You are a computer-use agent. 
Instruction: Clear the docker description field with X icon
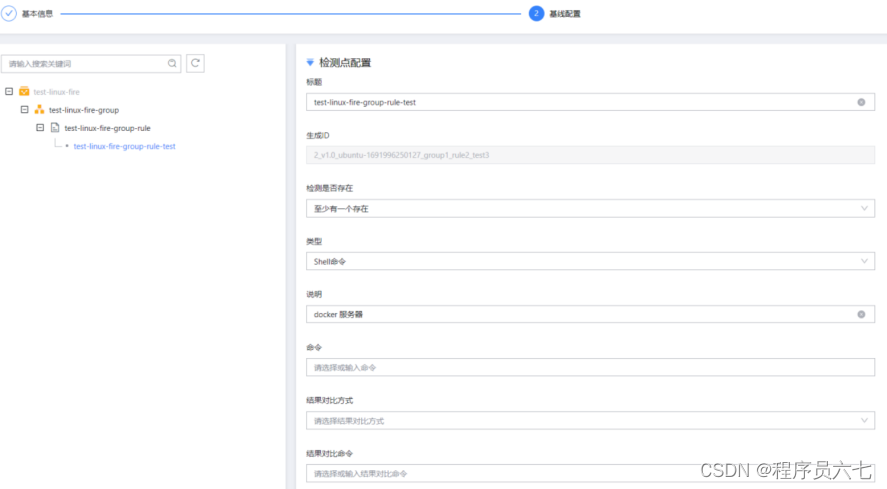(861, 314)
